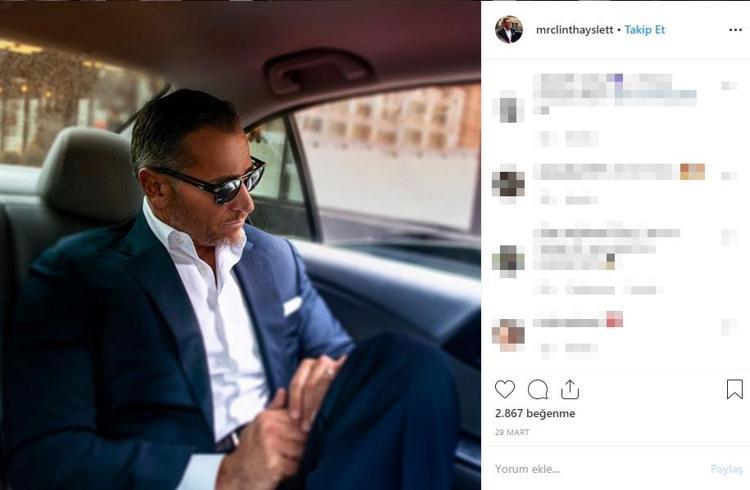Like the post with heart icon
The height and width of the screenshot is (490, 750).
pos(505,389)
